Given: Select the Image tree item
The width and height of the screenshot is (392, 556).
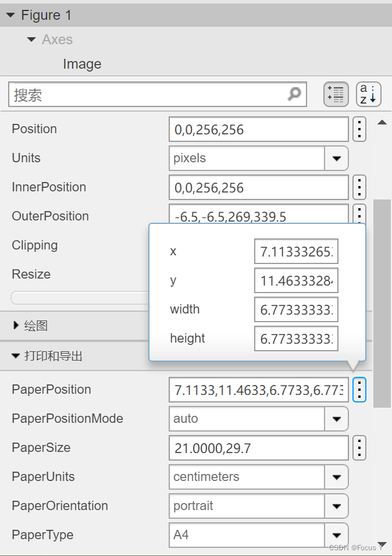Looking at the screenshot, I should click(x=82, y=64).
